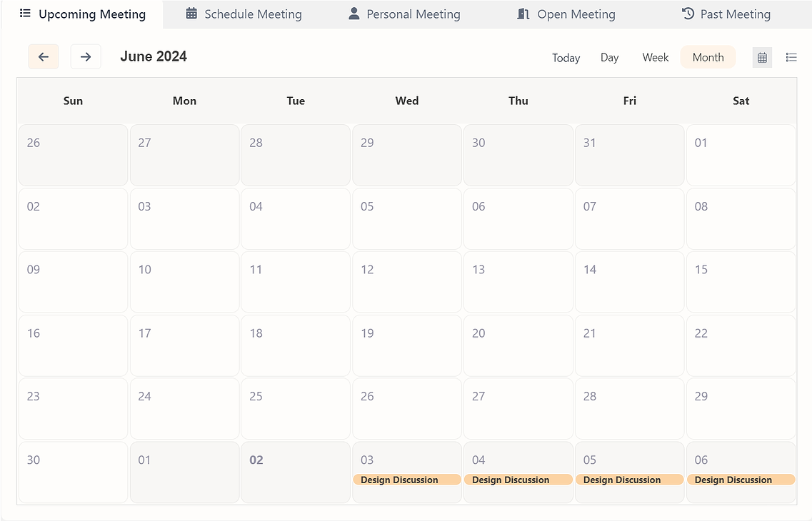This screenshot has height=521, width=812.
Task: Click the Wed column header
Action: [406, 101]
